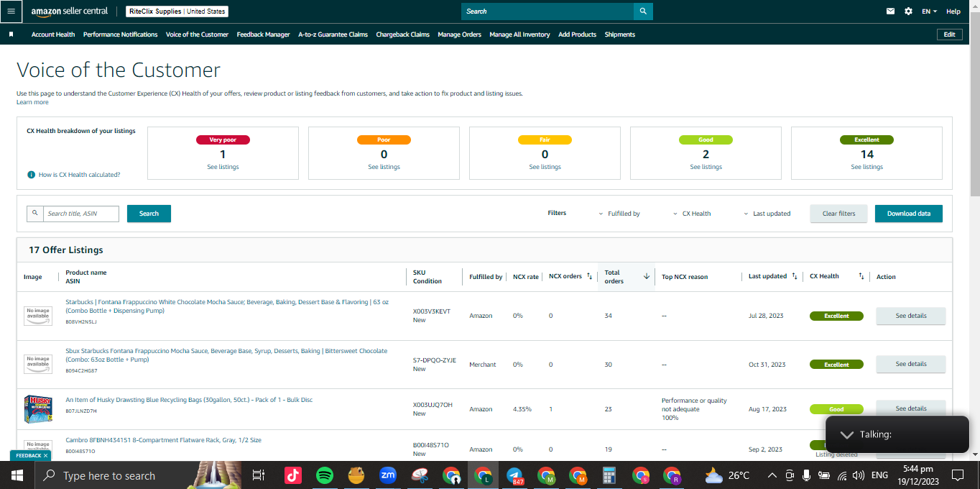This screenshot has width=980, height=489.
Task: Close the FEEDBACK tab with the X
Action: [x=45, y=456]
